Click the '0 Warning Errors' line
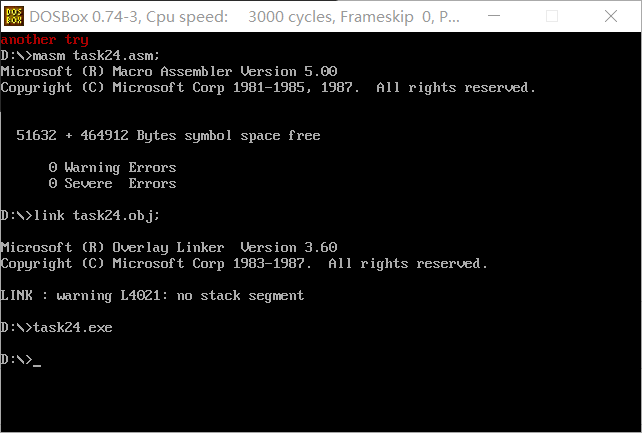 point(112,167)
